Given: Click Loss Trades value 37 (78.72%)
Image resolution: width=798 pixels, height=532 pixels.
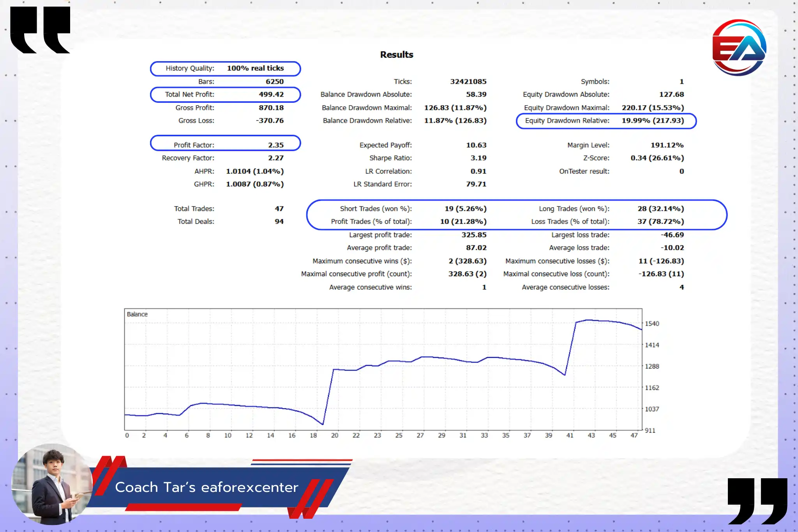Looking at the screenshot, I should pos(661,221).
